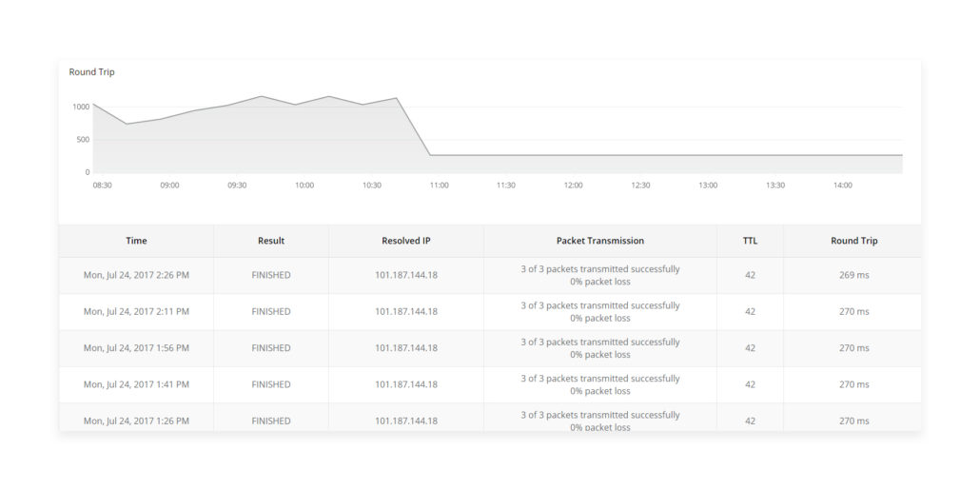The width and height of the screenshot is (980, 490).
Task: Click the 11:00 chart axis label
Action: point(439,186)
